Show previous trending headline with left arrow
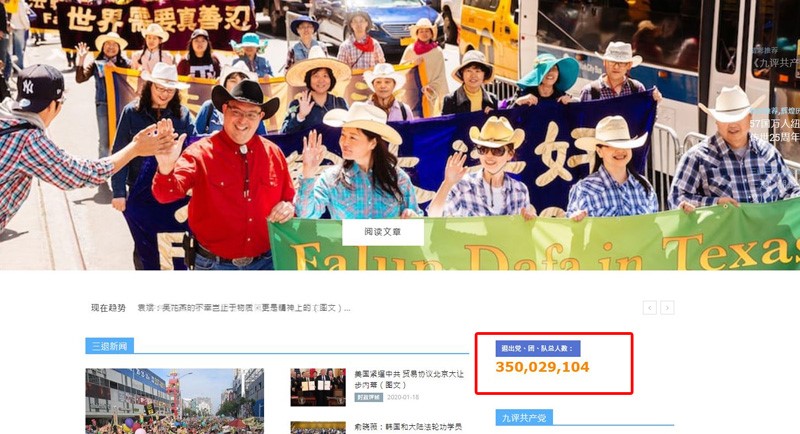This screenshot has height=434, width=800. [649, 308]
